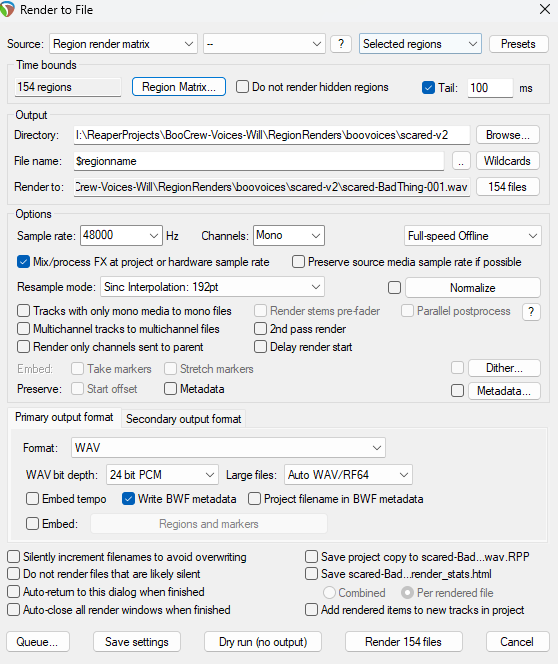
Task: Tick the checkbox beside Normalize button
Action: pos(395,288)
